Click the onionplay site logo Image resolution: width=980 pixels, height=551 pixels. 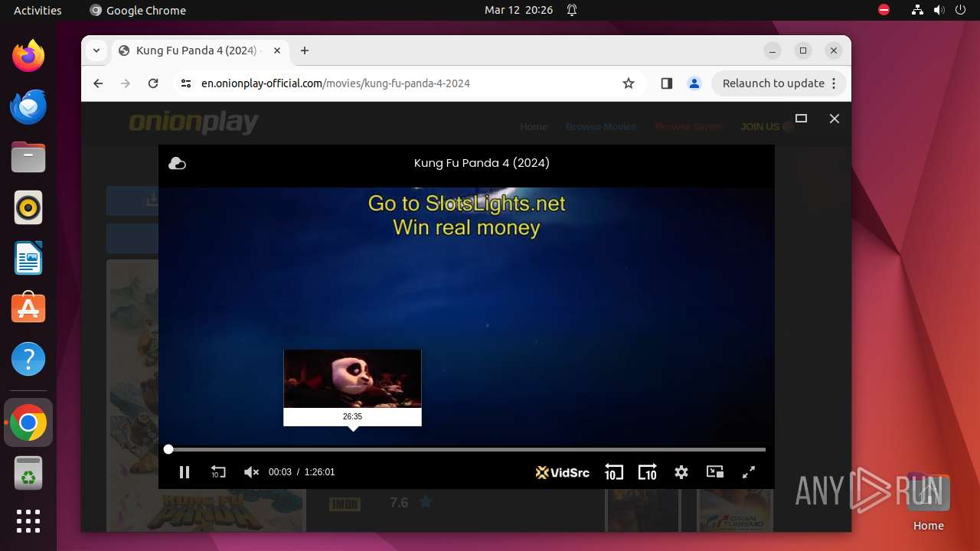click(193, 122)
